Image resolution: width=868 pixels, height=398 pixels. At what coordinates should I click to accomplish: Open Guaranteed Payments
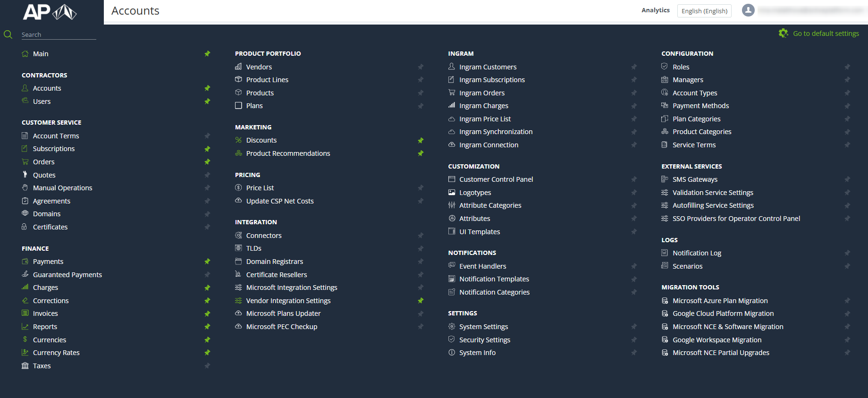67,275
